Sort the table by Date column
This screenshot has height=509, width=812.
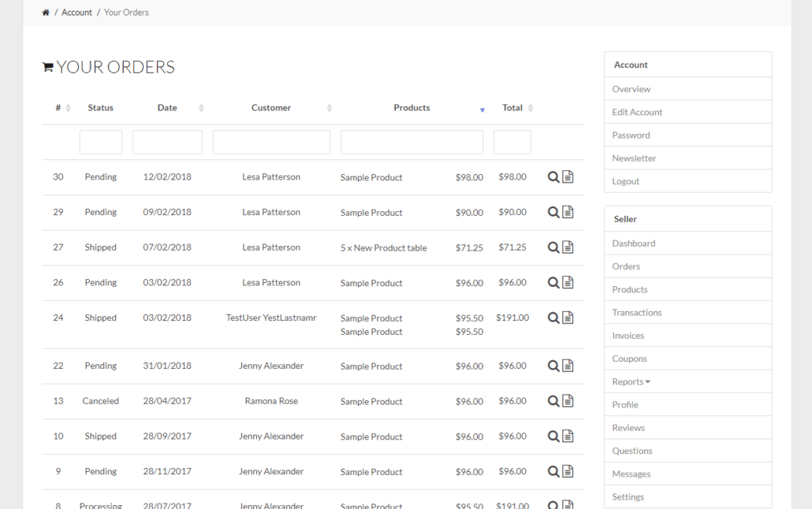tap(167, 108)
